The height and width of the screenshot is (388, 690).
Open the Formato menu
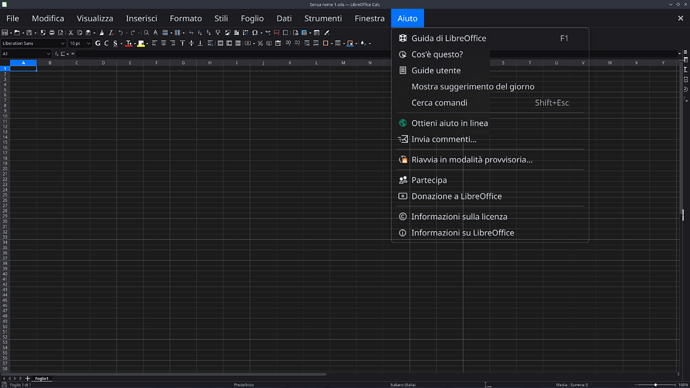pyautogui.click(x=186, y=18)
